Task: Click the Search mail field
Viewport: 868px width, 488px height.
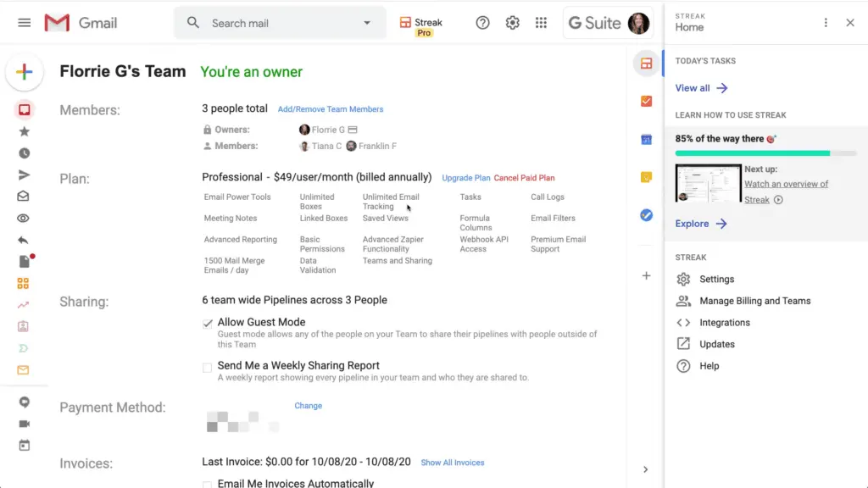Action: pos(280,23)
